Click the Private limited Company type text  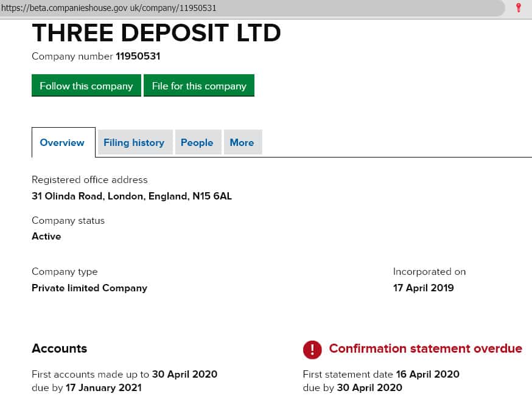[x=89, y=288]
